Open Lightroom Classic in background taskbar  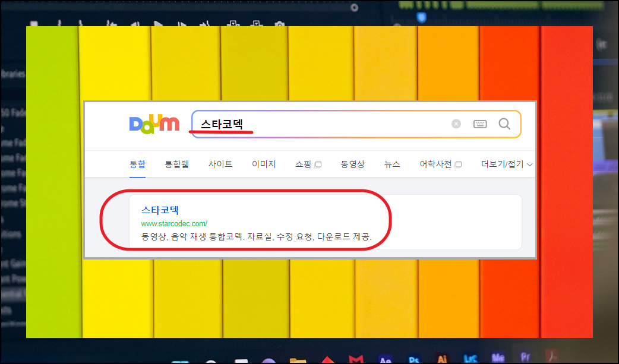click(470, 359)
